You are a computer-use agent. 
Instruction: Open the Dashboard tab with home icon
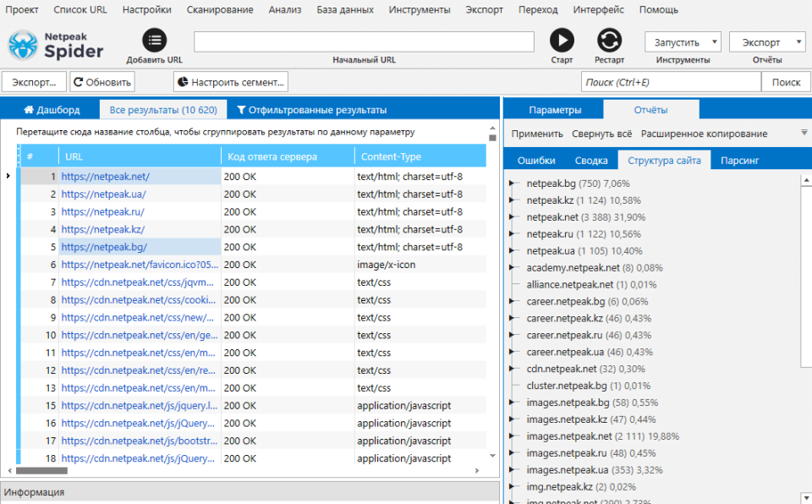tap(52, 110)
